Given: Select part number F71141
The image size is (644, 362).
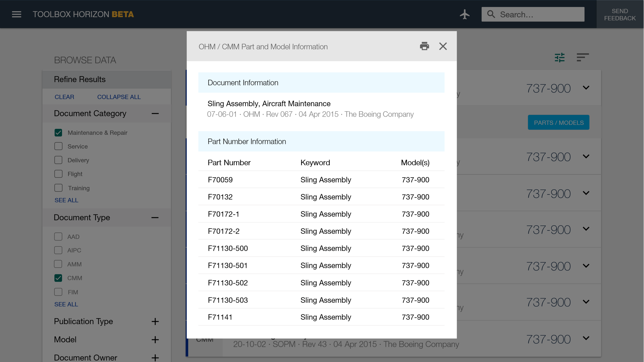Looking at the screenshot, I should (220, 317).
